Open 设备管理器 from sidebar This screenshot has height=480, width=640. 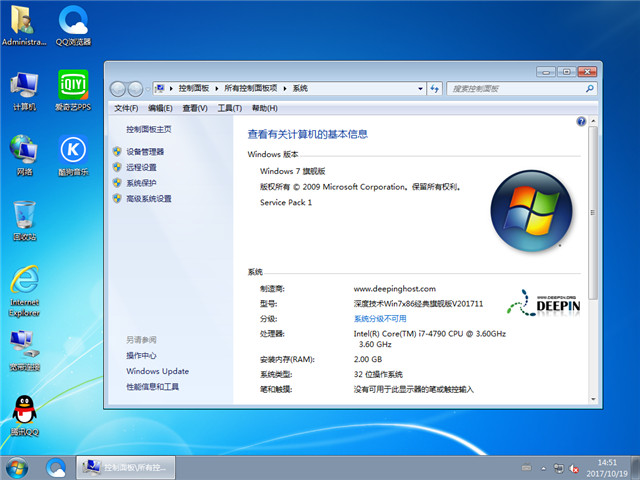coord(145,152)
